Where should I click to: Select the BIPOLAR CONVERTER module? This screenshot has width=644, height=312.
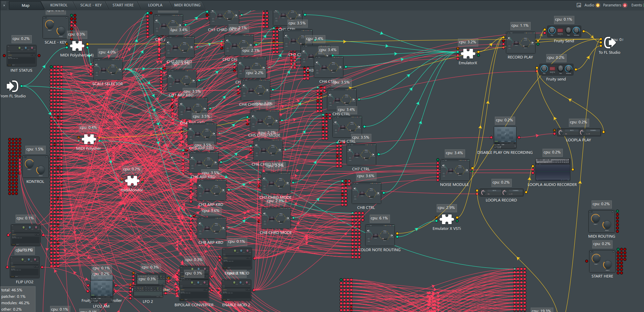[194, 290]
